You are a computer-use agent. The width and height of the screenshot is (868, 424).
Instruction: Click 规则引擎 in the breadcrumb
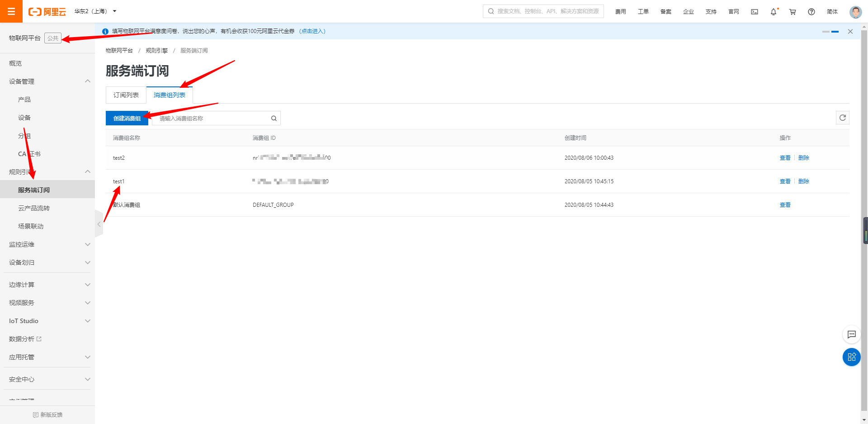[157, 51]
